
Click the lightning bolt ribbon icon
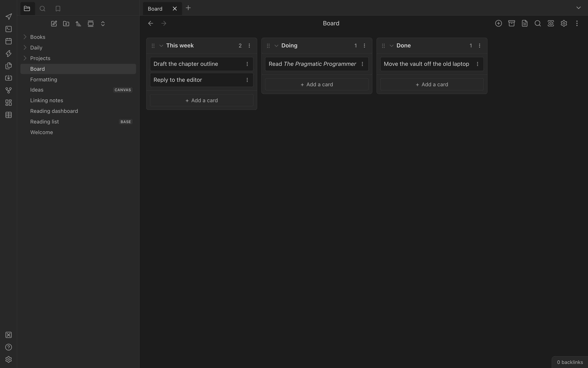click(x=9, y=54)
